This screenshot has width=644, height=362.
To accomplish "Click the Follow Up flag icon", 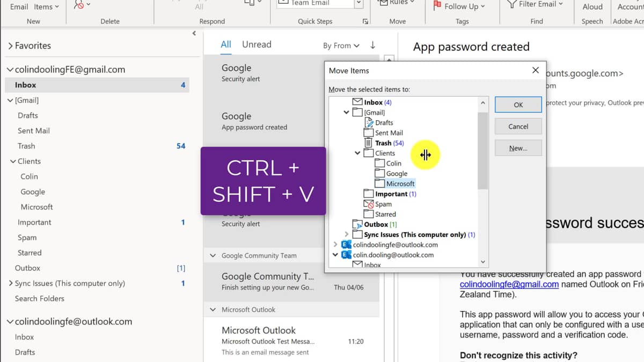I will pos(437,6).
